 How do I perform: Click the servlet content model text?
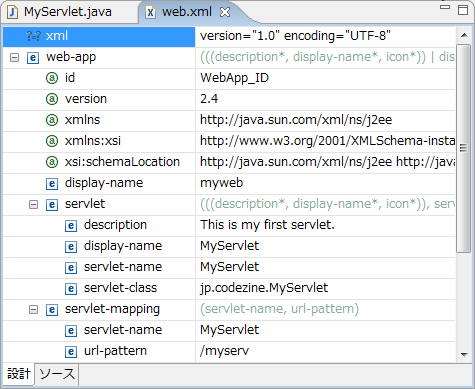(x=327, y=204)
